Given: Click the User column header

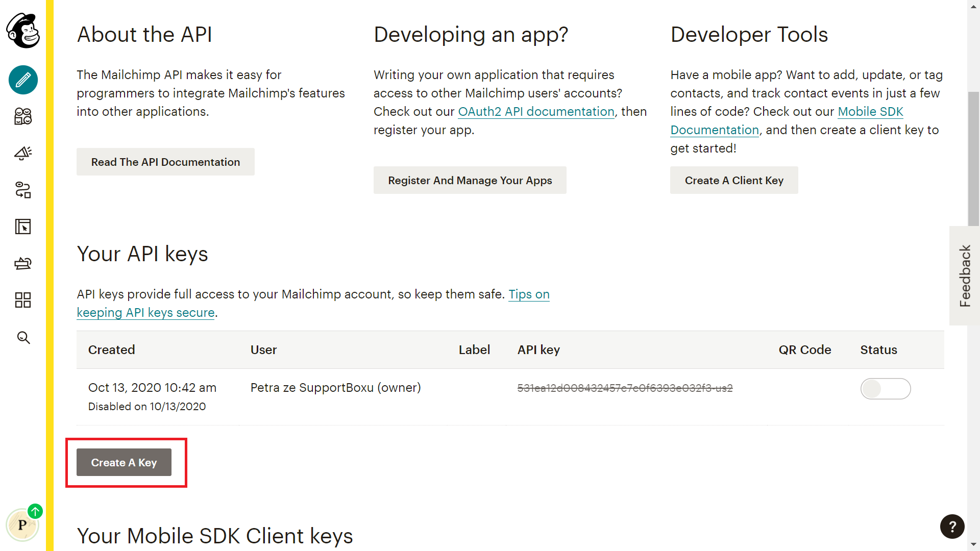Looking at the screenshot, I should [x=263, y=349].
